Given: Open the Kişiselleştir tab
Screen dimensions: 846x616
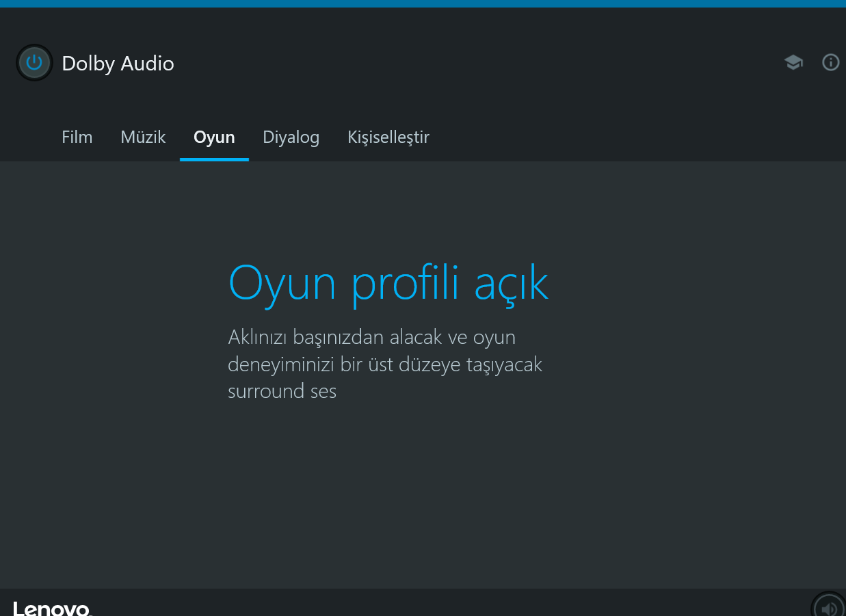Looking at the screenshot, I should point(388,137).
